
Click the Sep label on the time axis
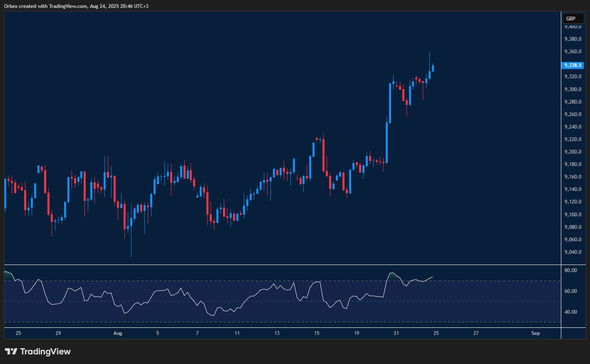coord(535,333)
